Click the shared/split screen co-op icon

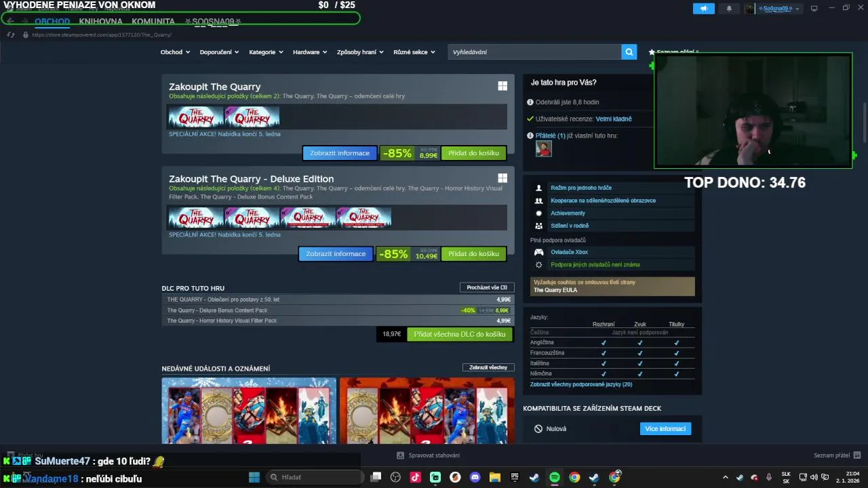[539, 201]
